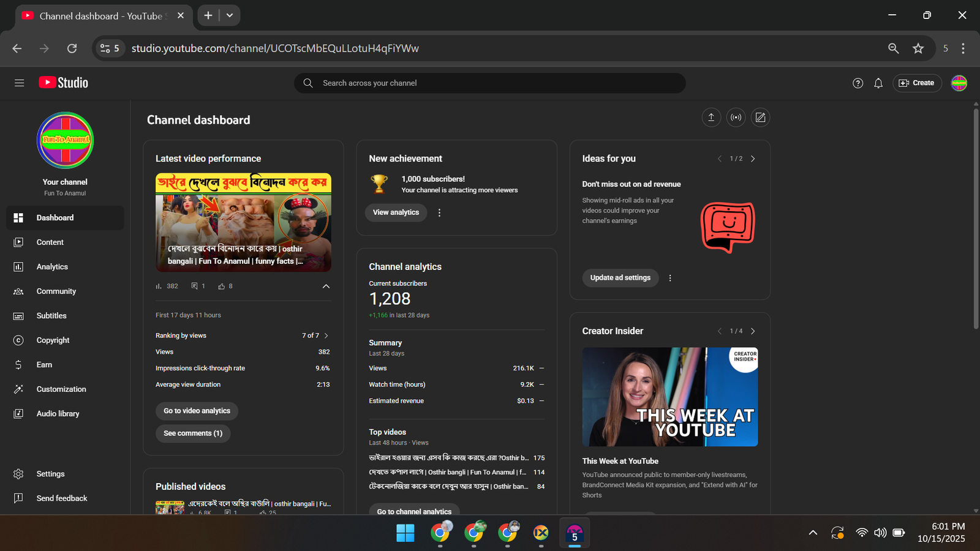Viewport: 980px width, 551px height.
Task: Go to next Ideas for you card
Action: (753, 159)
